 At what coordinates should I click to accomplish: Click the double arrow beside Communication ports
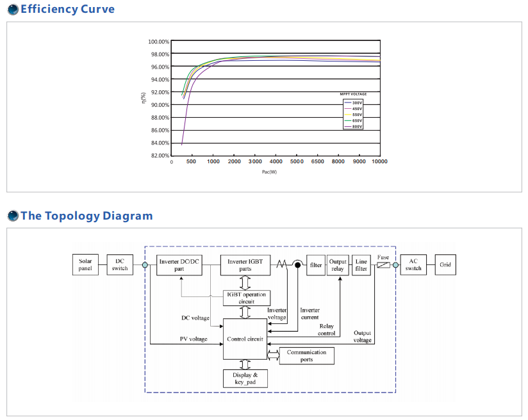tap(273, 356)
